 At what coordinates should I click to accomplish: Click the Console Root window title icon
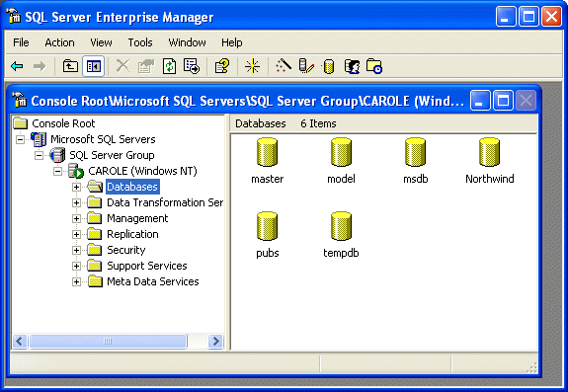19,100
